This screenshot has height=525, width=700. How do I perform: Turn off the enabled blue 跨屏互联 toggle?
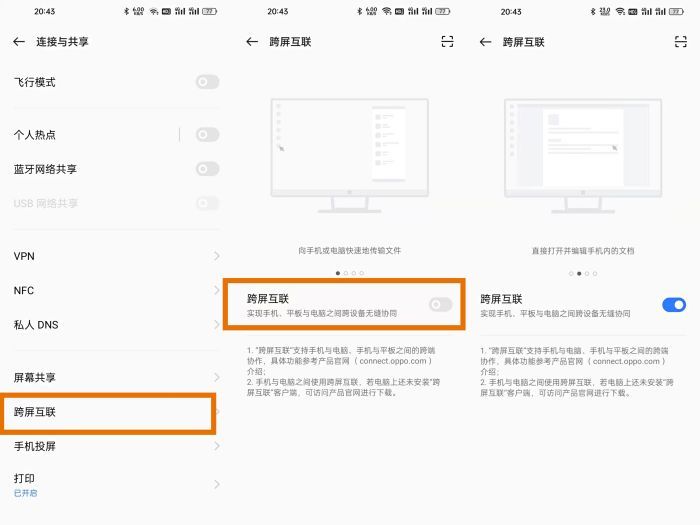coord(674,304)
